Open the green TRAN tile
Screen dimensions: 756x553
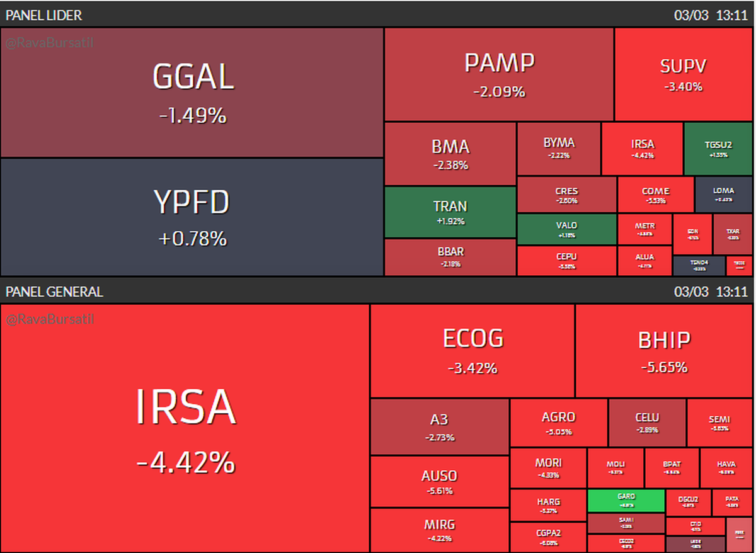click(450, 212)
